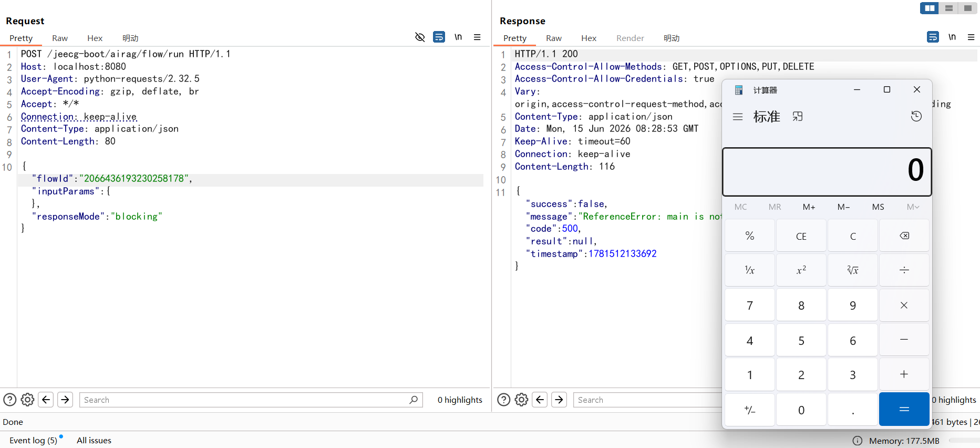Image resolution: width=980 pixels, height=448 pixels.
Task: Click calculator keep-on-top icon
Action: pos(798,117)
